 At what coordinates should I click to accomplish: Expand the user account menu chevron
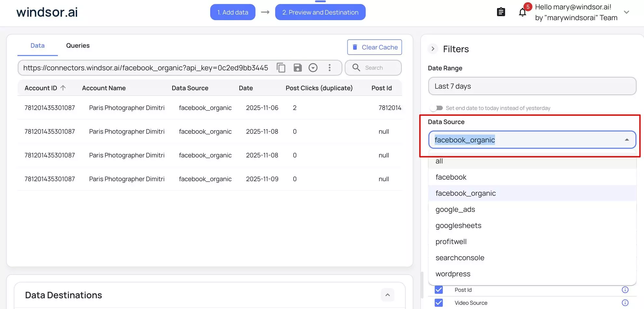click(626, 12)
